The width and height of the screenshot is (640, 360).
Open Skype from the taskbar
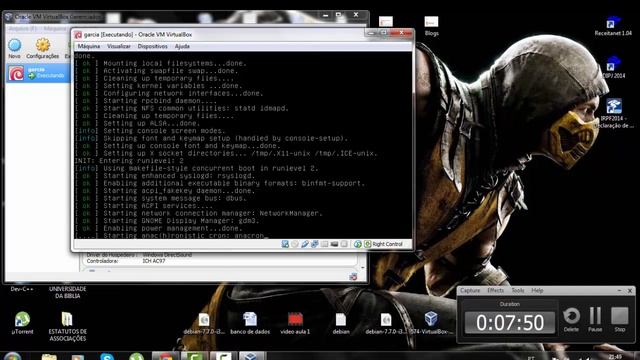[107, 356]
